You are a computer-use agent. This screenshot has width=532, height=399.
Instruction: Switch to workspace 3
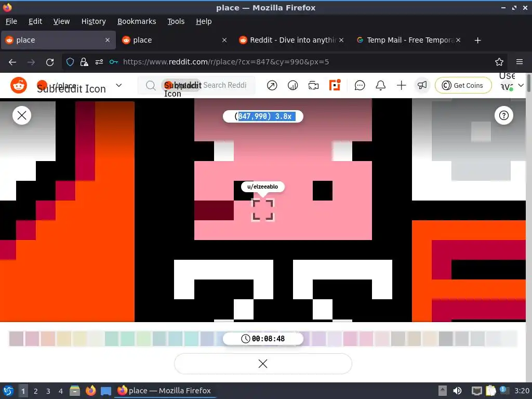pyautogui.click(x=48, y=391)
